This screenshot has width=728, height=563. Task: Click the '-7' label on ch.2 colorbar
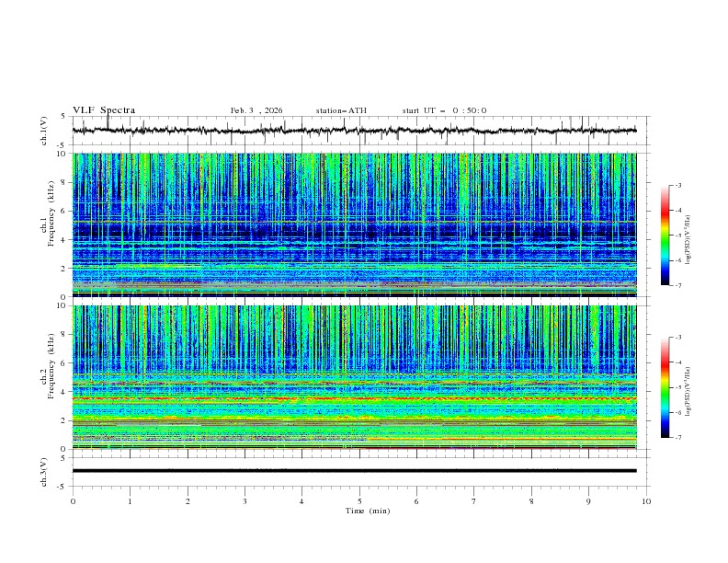(677, 438)
